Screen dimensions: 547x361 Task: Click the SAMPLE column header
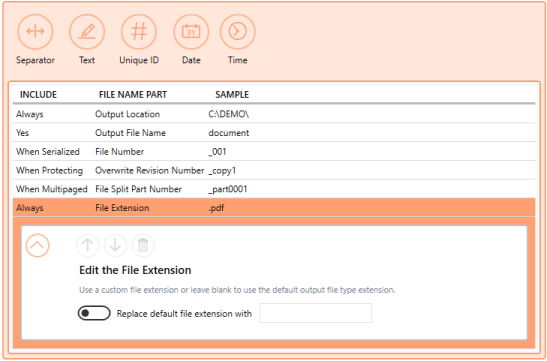(x=232, y=95)
